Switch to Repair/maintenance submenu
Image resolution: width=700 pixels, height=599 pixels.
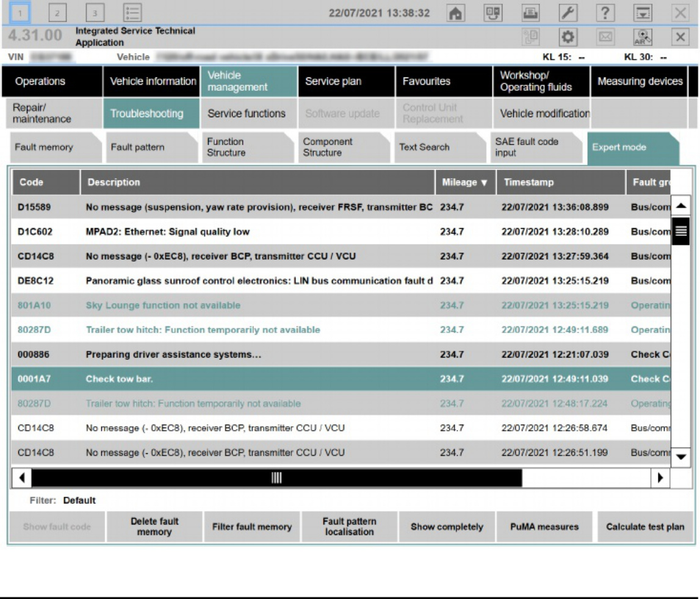tap(54, 113)
